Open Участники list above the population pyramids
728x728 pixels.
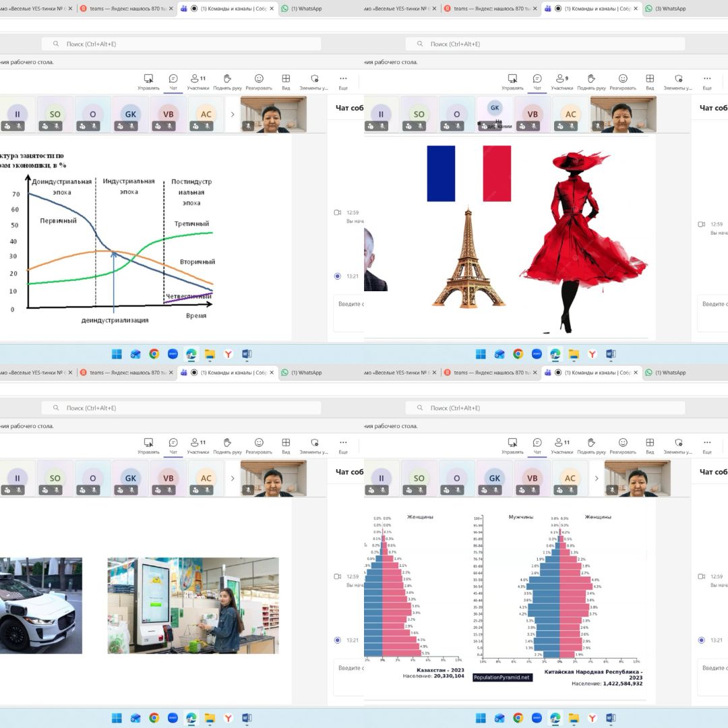pyautogui.click(x=562, y=446)
